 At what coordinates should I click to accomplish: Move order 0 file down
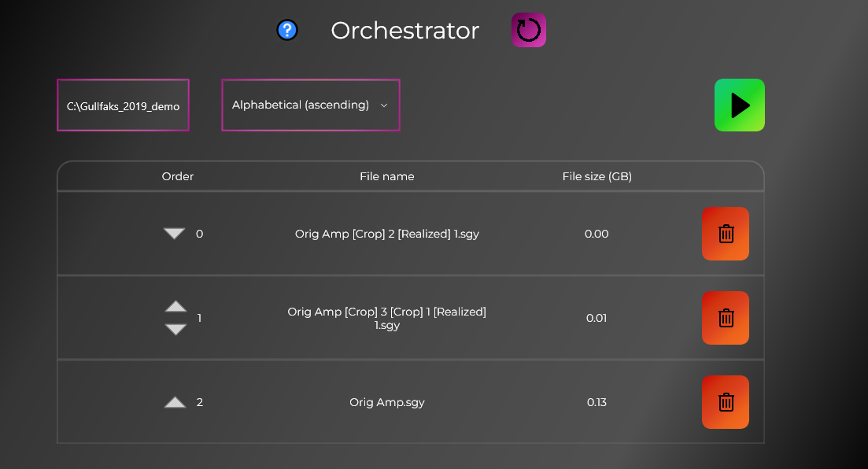[x=175, y=234]
